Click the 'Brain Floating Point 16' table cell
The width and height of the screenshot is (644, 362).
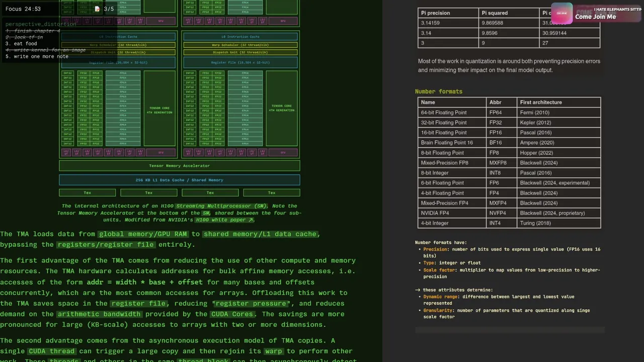pyautogui.click(x=452, y=142)
